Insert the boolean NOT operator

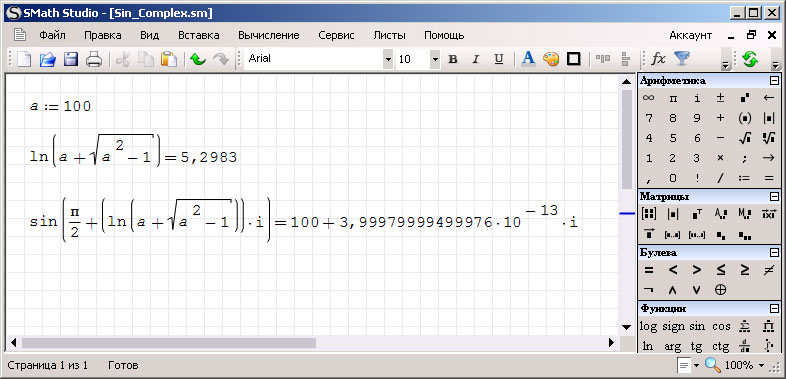649,289
